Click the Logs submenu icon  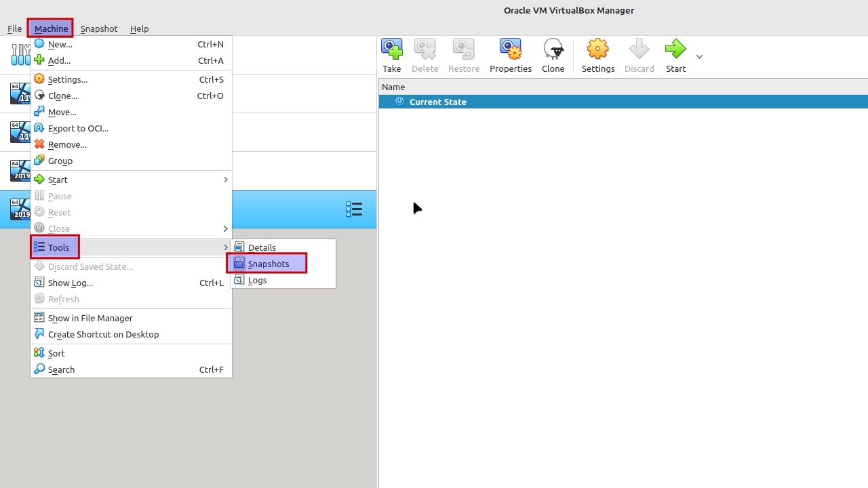coord(239,280)
